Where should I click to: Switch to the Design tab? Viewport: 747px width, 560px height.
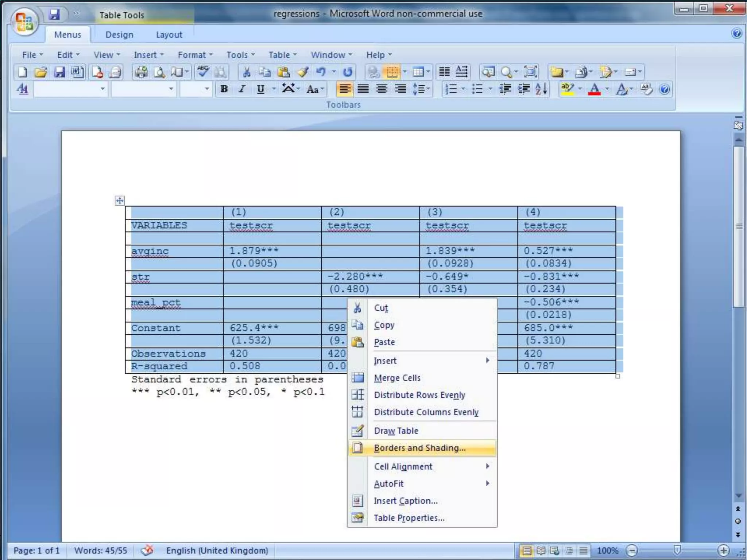coord(119,35)
